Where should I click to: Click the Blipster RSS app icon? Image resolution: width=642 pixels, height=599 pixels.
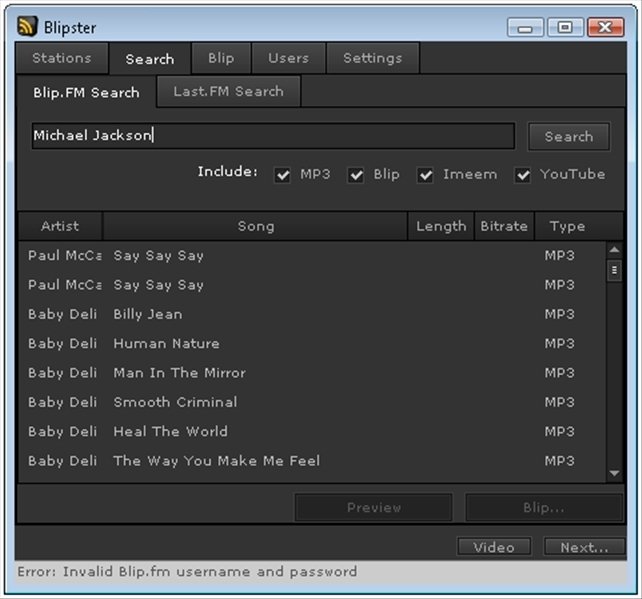(x=27, y=27)
